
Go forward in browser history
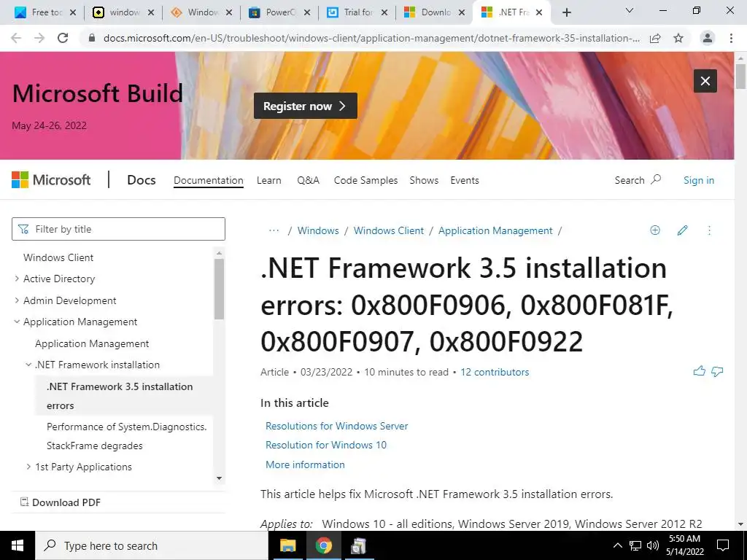[39, 38]
